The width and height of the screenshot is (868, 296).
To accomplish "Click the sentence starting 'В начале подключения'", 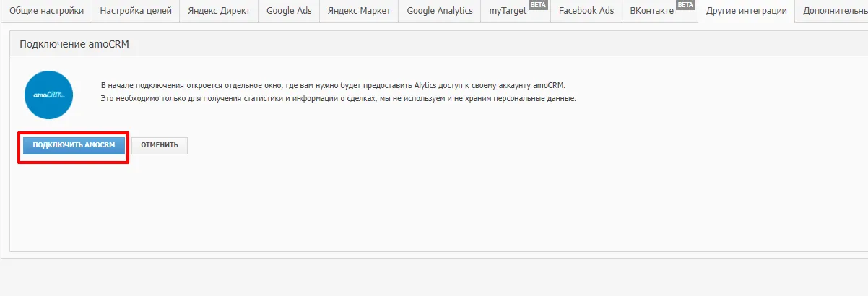I will tap(333, 84).
